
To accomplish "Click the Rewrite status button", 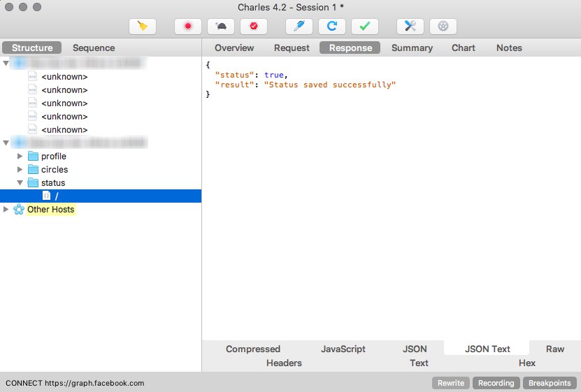I will tap(450, 383).
